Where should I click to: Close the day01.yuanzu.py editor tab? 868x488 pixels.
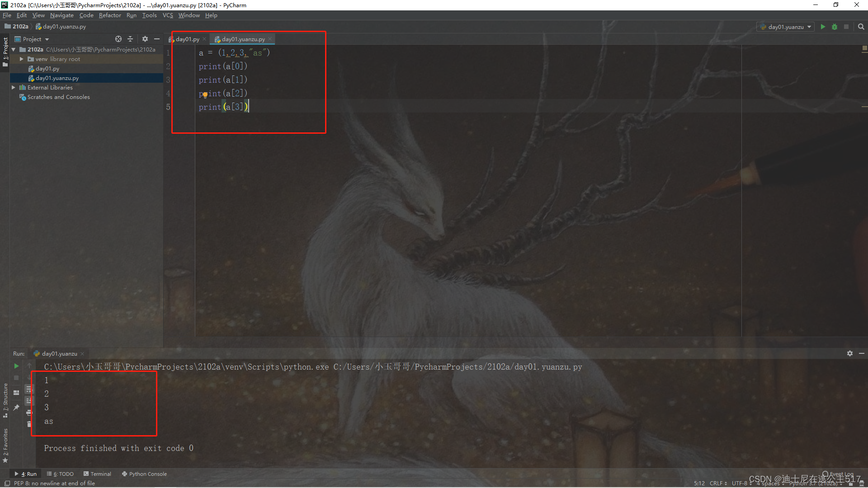(270, 39)
